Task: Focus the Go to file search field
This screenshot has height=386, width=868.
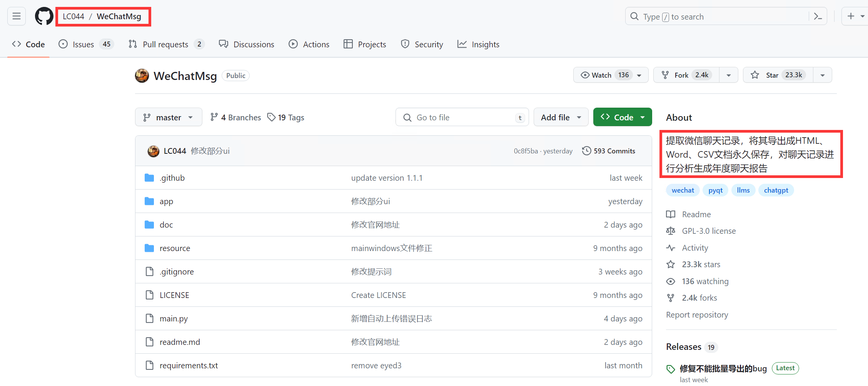Action: [462, 117]
